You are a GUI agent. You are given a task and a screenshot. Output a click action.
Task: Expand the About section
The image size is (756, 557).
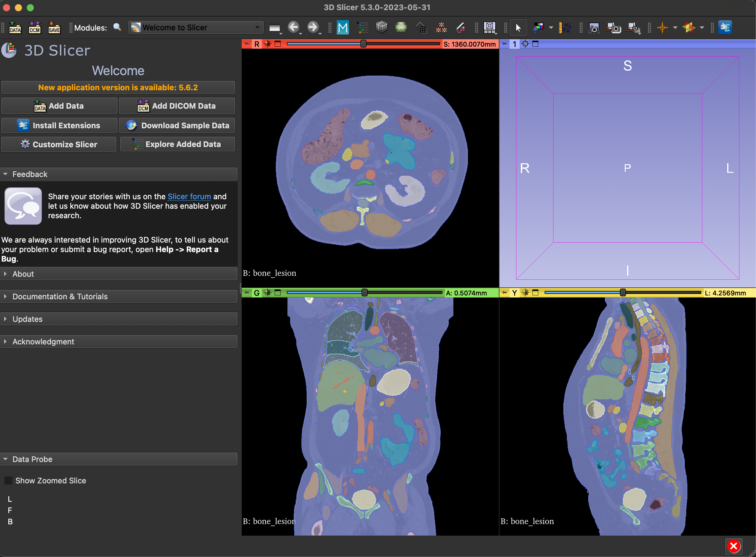click(119, 274)
